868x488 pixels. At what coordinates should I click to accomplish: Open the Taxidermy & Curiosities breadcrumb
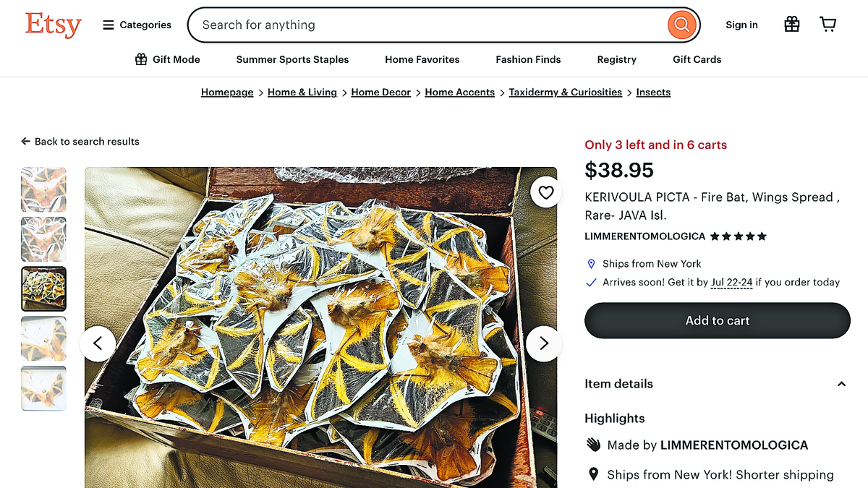click(x=565, y=93)
